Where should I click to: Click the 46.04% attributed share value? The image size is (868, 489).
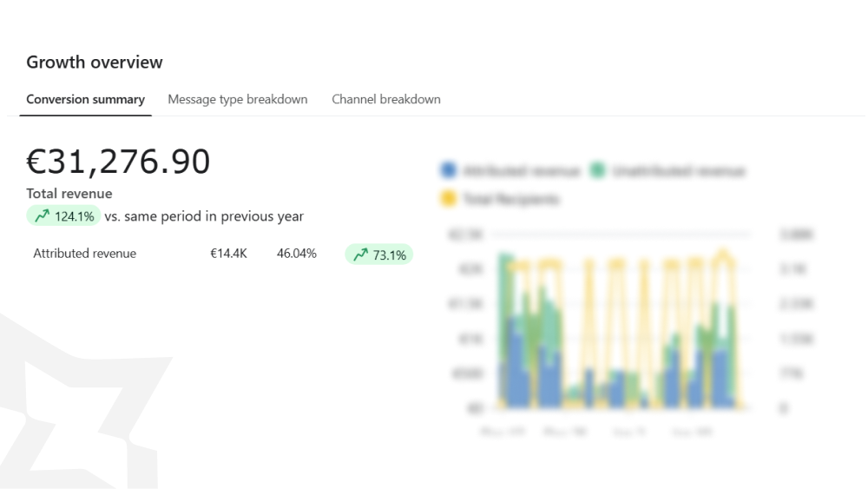[296, 254]
